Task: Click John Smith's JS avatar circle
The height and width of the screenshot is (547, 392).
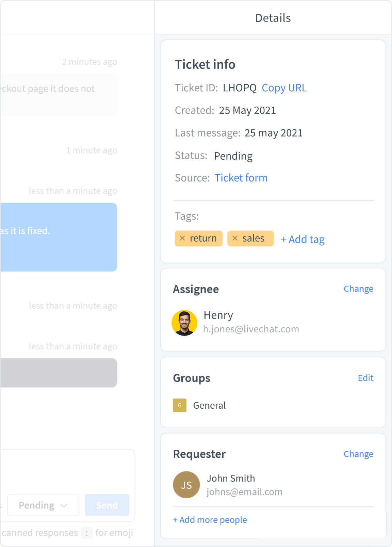Action: pos(186,485)
